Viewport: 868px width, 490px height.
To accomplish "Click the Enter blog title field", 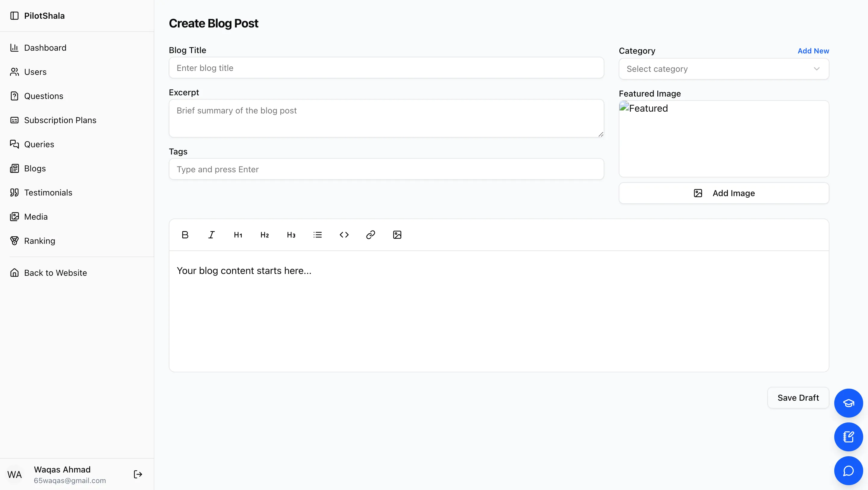I will [x=386, y=68].
